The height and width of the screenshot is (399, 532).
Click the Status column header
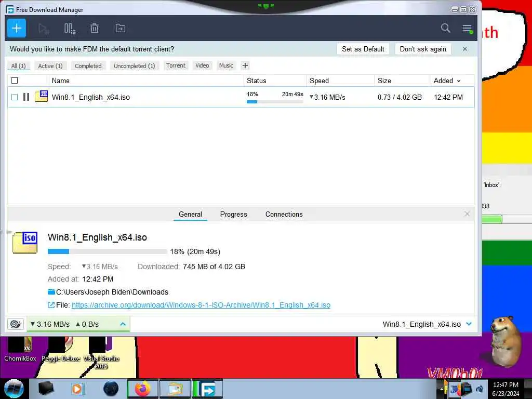(275, 81)
